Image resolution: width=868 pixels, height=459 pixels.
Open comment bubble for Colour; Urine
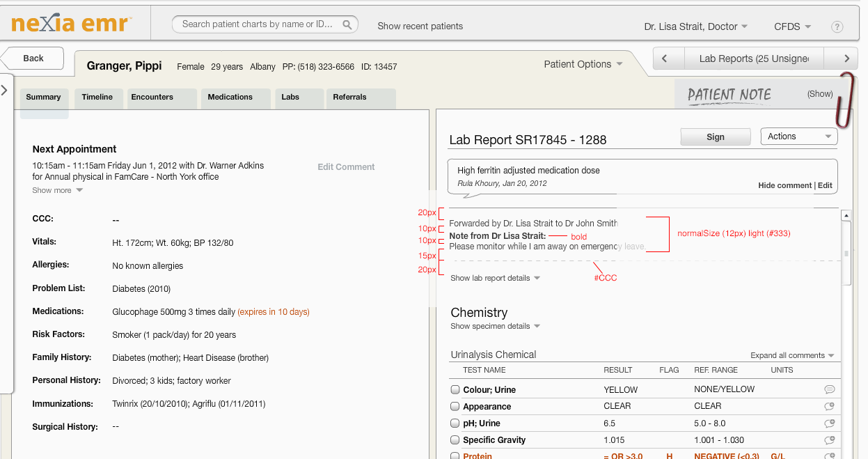tap(829, 389)
